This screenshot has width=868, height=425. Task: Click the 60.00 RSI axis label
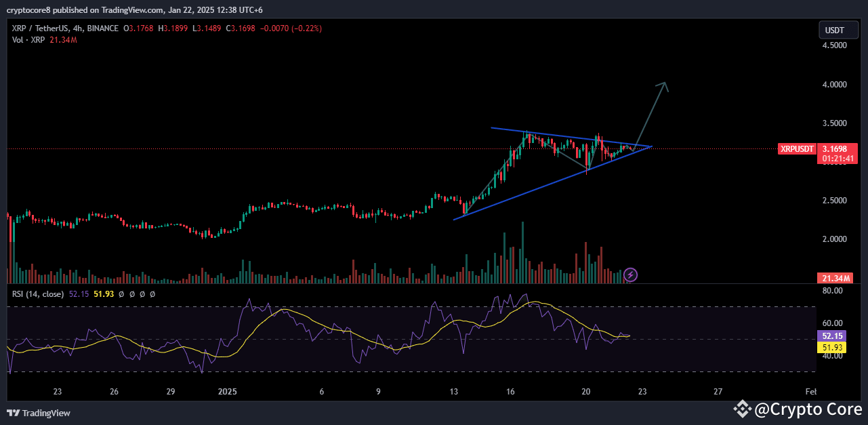point(832,323)
